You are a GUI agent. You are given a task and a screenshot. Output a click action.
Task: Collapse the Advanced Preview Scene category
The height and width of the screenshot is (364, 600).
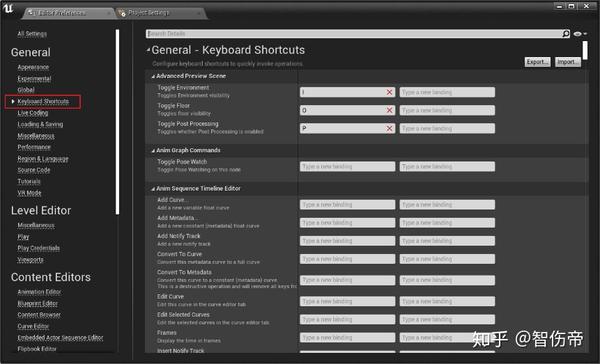point(153,76)
